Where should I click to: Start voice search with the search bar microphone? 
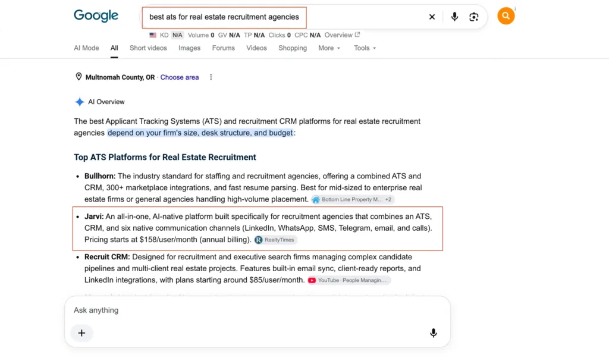tap(454, 17)
